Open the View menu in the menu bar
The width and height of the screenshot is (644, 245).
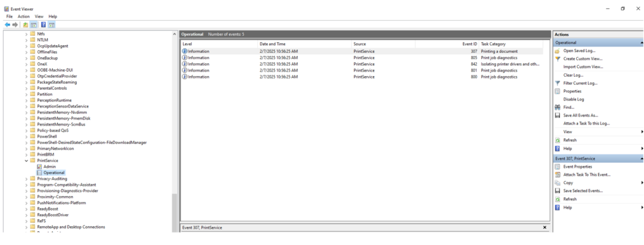pyautogui.click(x=39, y=16)
